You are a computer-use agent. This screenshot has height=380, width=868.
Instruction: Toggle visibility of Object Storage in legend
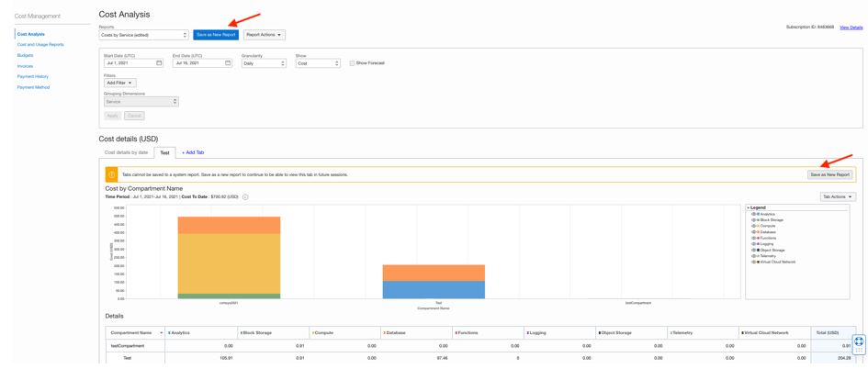coord(753,250)
